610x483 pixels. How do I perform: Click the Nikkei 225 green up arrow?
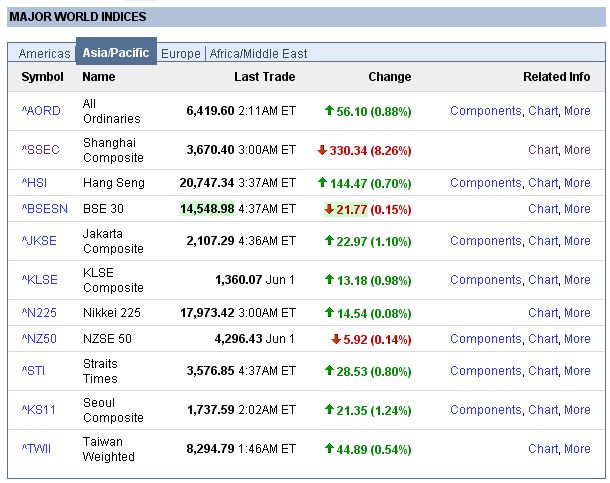329,312
